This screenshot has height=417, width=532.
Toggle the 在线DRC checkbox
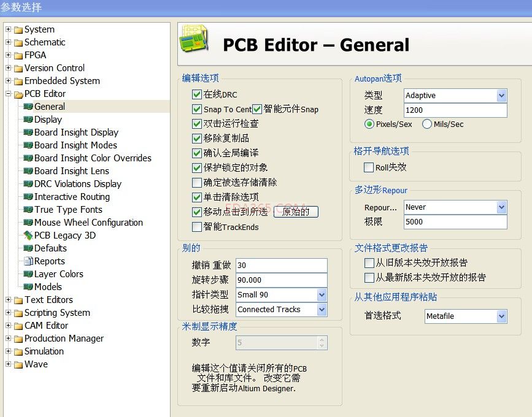tap(197, 94)
